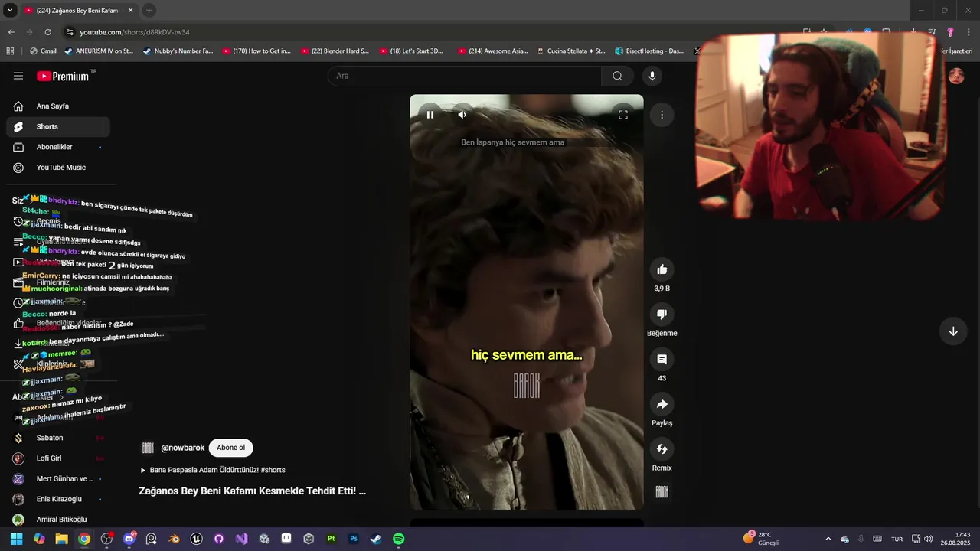The height and width of the screenshot is (551, 980).
Task: Open File Explorer from the taskbar
Action: (x=61, y=539)
